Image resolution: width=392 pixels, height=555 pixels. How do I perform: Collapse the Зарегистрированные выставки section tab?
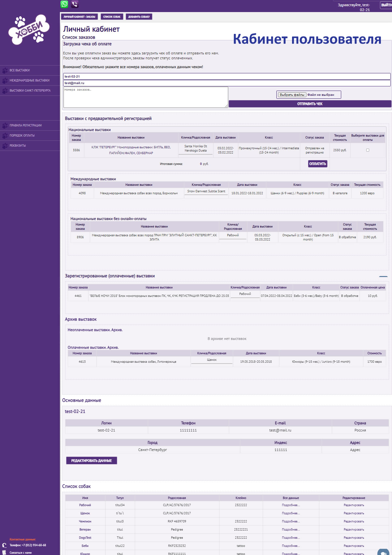pyautogui.click(x=383, y=277)
